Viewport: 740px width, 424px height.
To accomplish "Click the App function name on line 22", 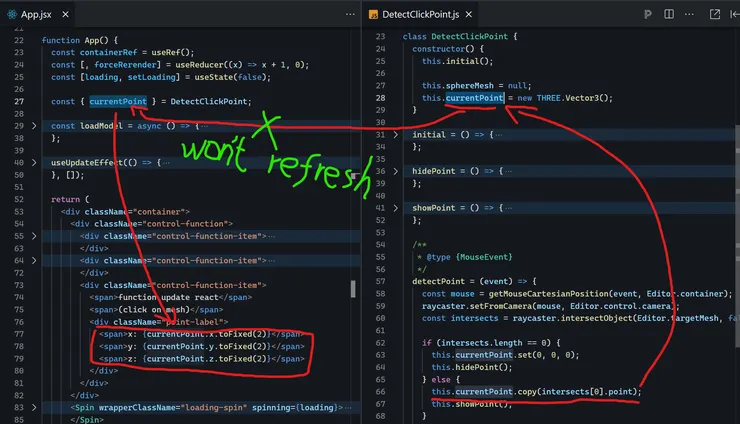I will [x=92, y=40].
